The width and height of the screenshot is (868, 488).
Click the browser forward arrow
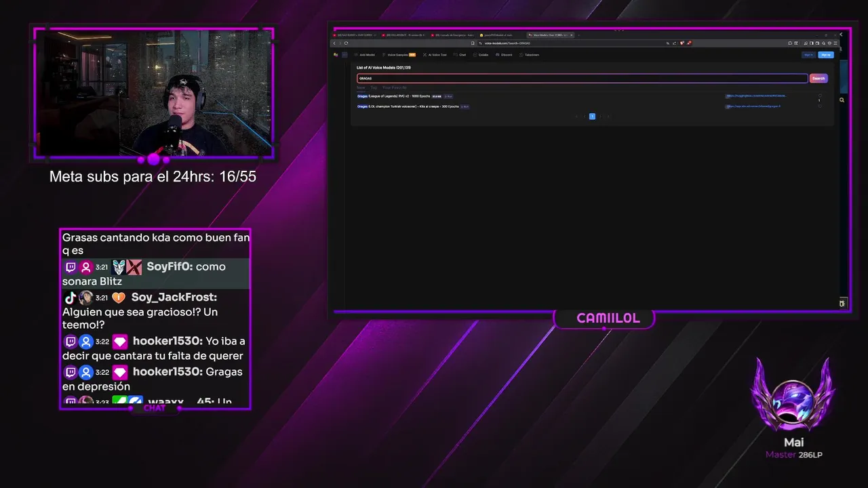click(x=340, y=43)
